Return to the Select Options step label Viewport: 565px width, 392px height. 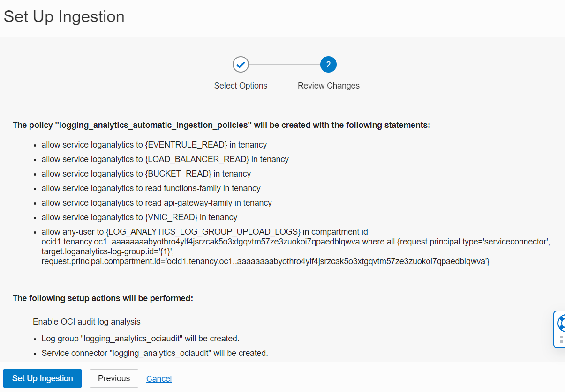coord(241,86)
